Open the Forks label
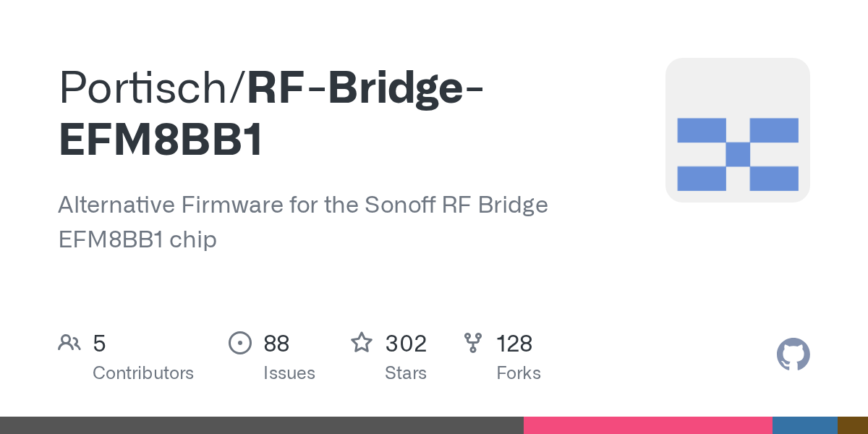Viewport: 868px width, 434px height. click(519, 373)
